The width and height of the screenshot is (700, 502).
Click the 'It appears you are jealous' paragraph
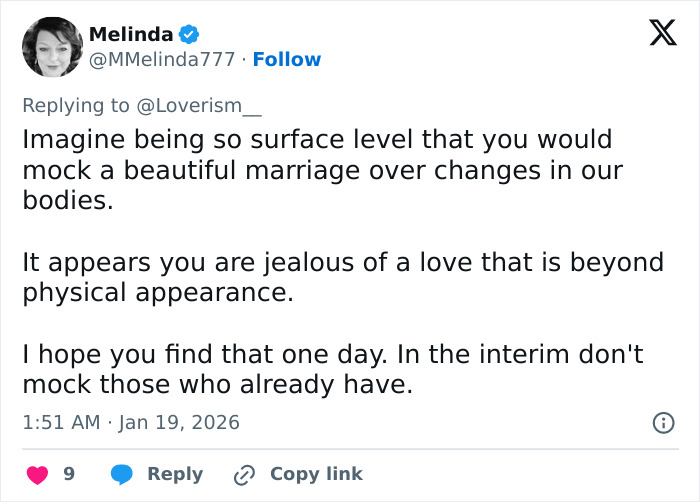(x=342, y=277)
